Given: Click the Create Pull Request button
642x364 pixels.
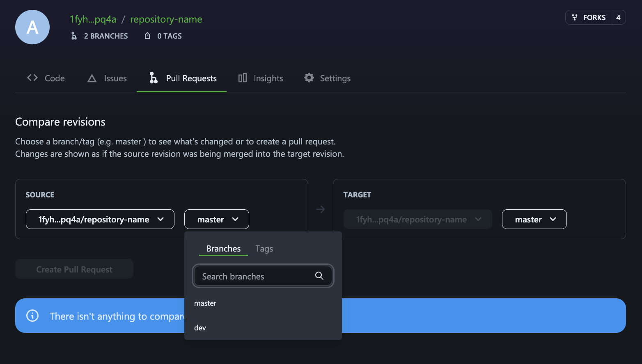Looking at the screenshot, I should [74, 269].
